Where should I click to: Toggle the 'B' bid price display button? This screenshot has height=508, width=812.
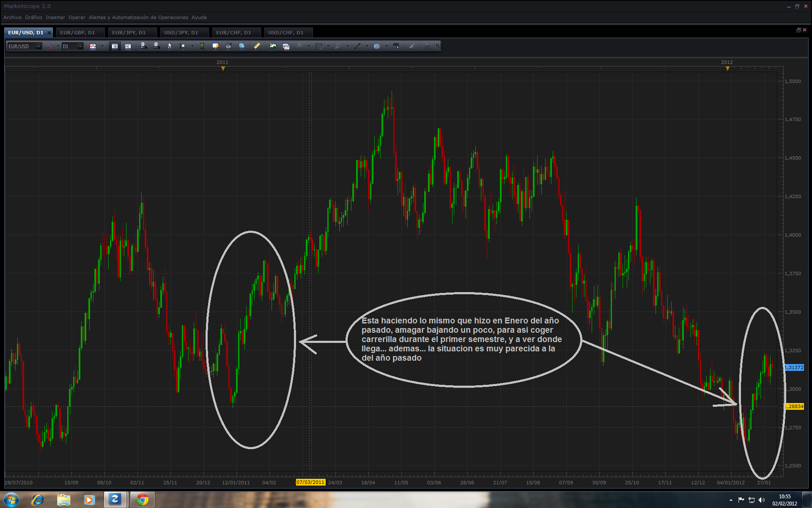115,46
